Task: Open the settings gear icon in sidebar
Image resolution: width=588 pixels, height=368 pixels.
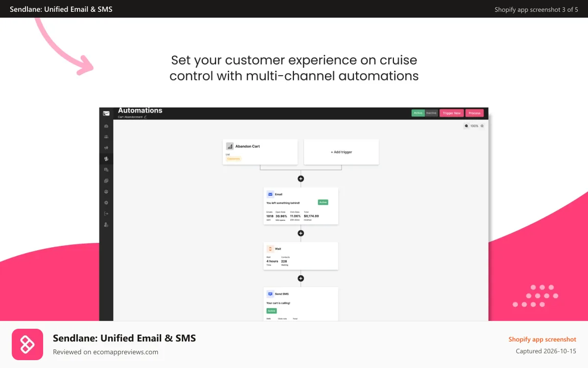Action: 106,202
